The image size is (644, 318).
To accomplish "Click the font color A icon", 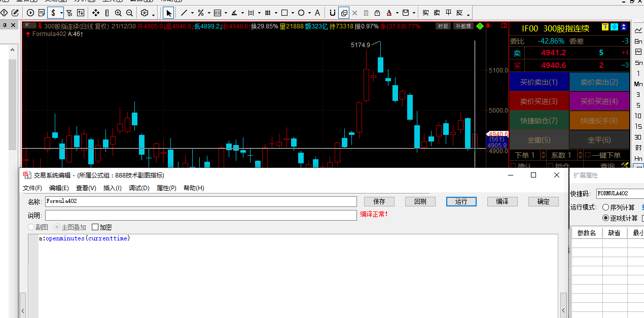I will (x=389, y=13).
